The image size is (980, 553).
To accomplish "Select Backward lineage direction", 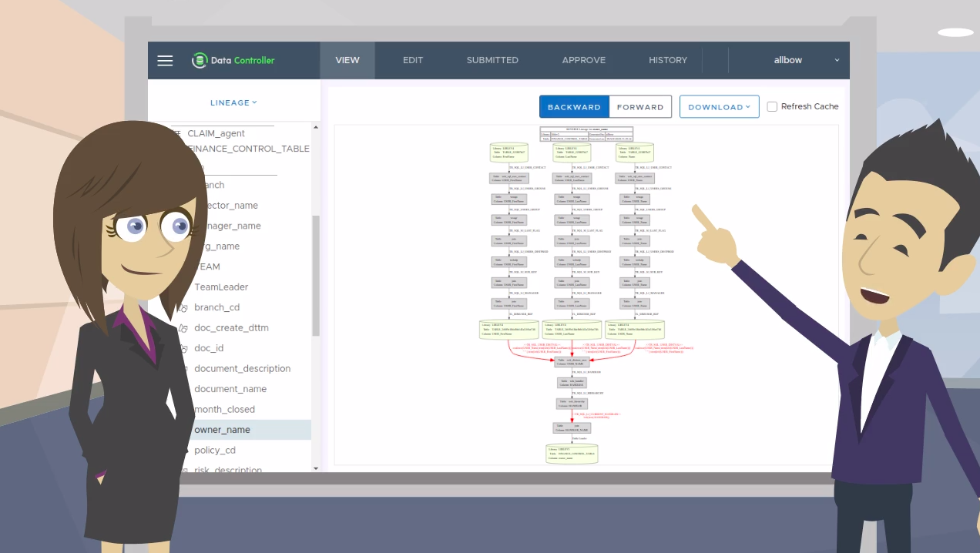I will pos(574,107).
